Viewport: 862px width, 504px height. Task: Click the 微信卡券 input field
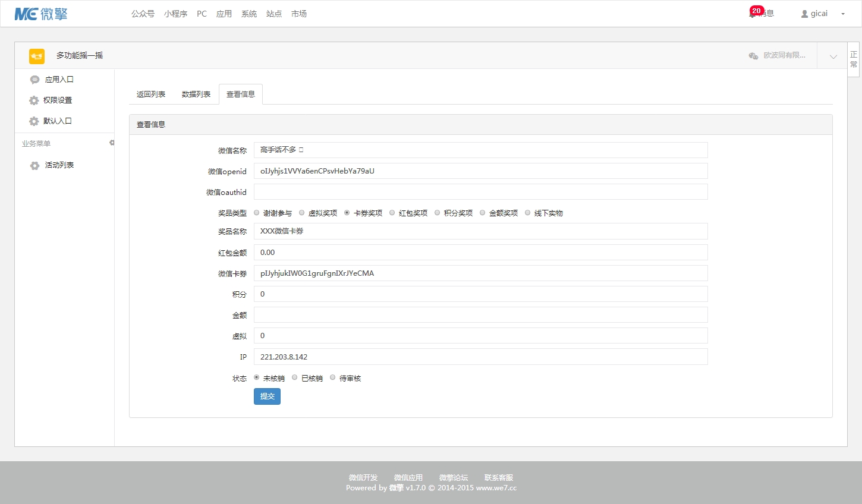pyautogui.click(x=481, y=273)
